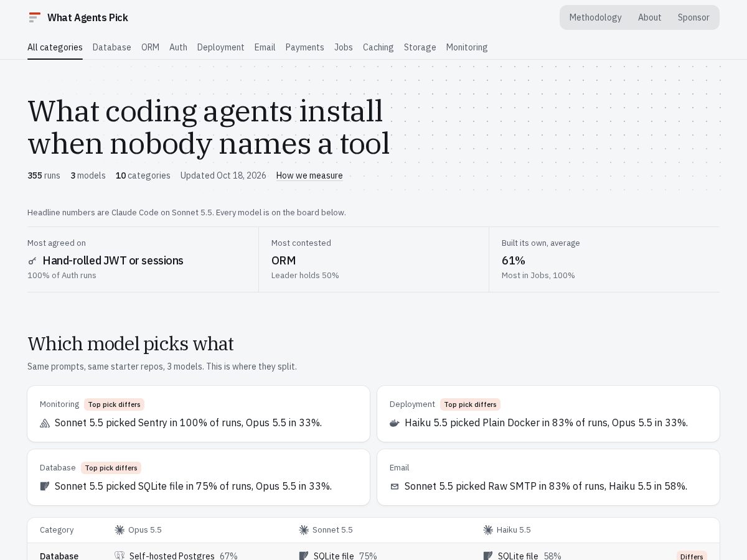Open the Email comparison card
The width and height of the screenshot is (747, 560).
point(548,477)
